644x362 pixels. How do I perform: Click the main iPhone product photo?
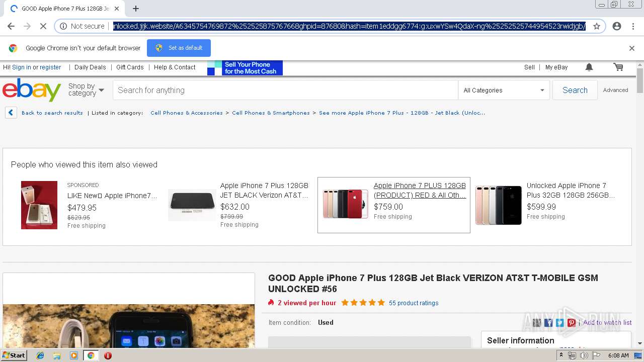coord(129,326)
